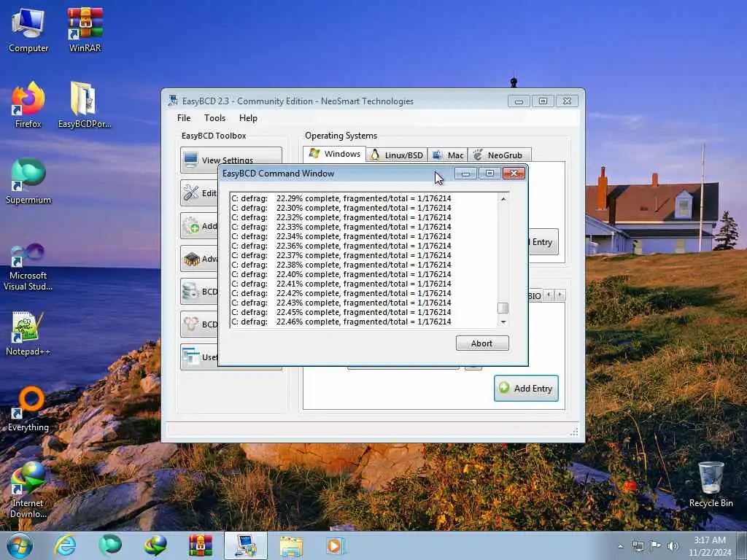Click the Edit Boot Menu wrench icon
The image size is (747, 560).
192,192
